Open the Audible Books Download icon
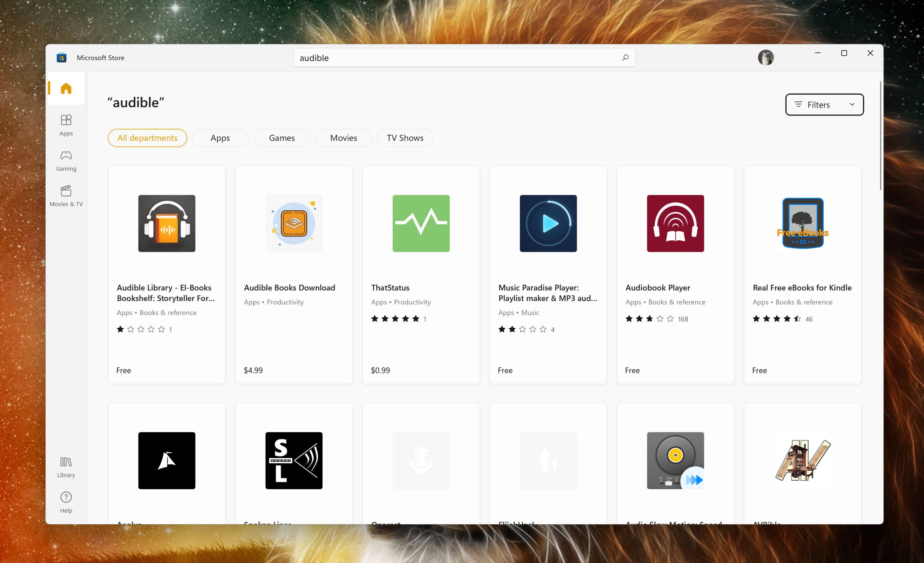This screenshot has width=924, height=563. tap(294, 223)
